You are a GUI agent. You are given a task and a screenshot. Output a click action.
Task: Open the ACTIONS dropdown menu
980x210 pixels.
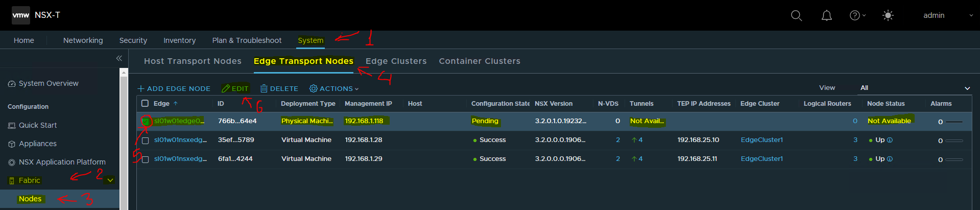point(334,88)
